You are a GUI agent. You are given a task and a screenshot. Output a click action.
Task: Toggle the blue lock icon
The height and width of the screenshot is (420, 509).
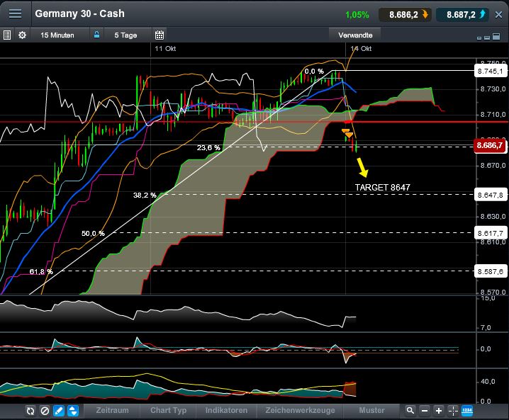coord(96,35)
